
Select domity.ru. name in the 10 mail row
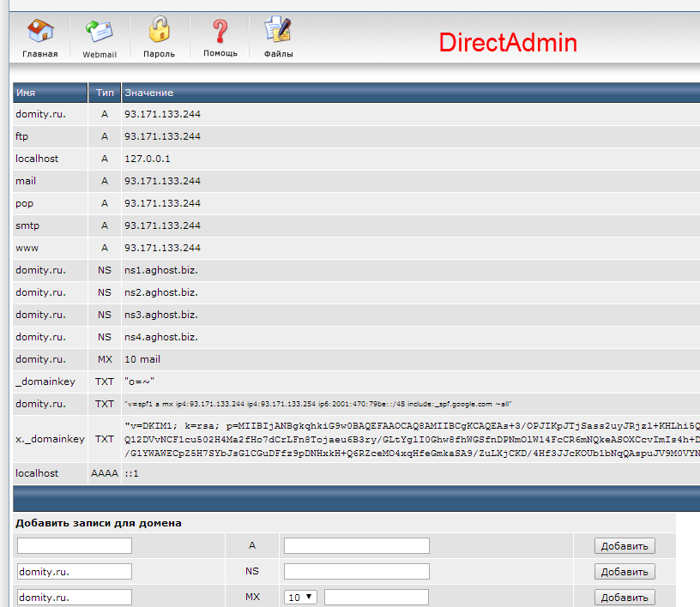click(40, 360)
